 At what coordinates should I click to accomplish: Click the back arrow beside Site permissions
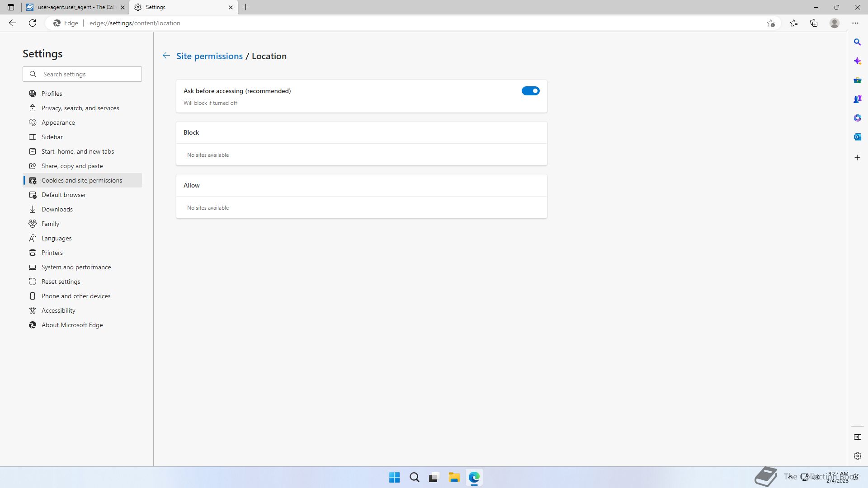tap(166, 56)
